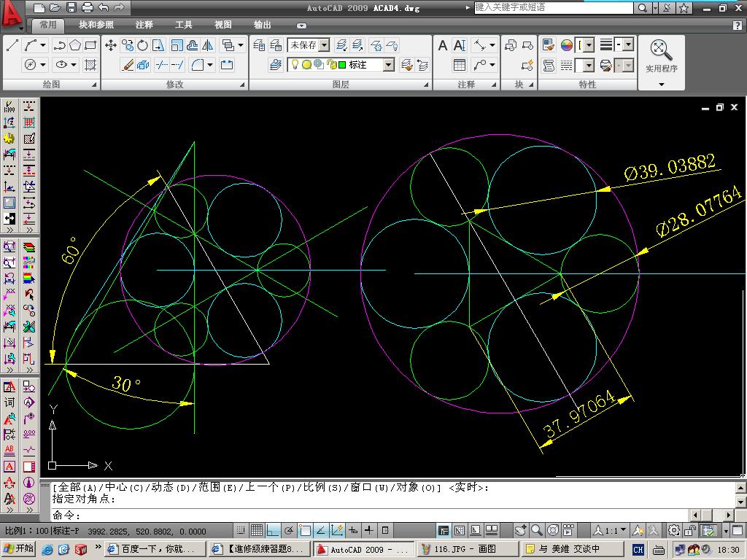Toggle Snap mode in status bar
Image resolution: width=747 pixels, height=560 pixels.
click(x=241, y=530)
